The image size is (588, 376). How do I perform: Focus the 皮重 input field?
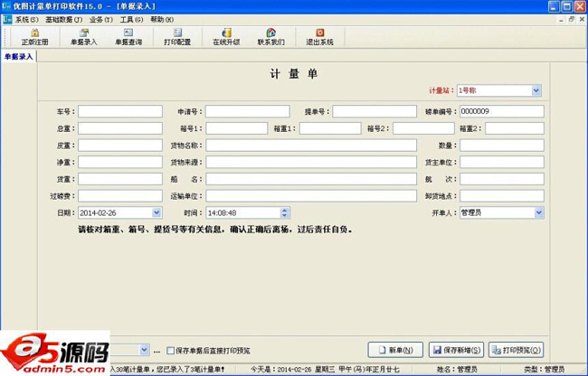pyautogui.click(x=120, y=146)
